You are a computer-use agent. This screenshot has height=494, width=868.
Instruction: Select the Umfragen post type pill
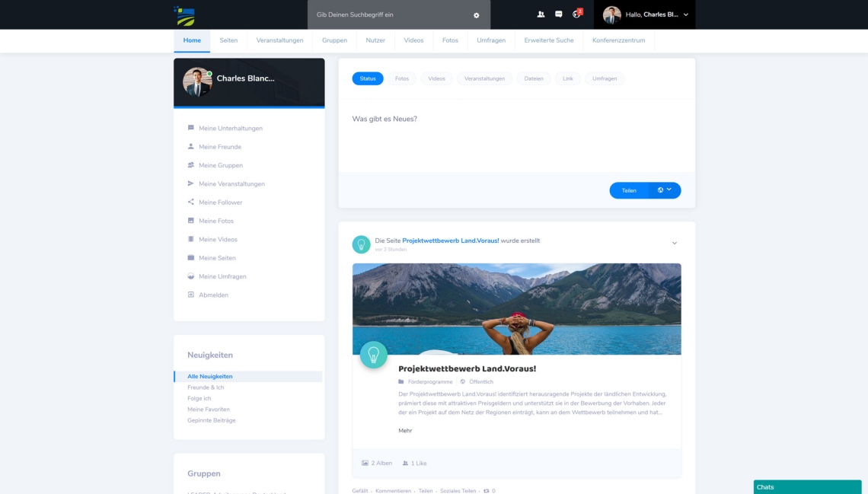click(605, 78)
